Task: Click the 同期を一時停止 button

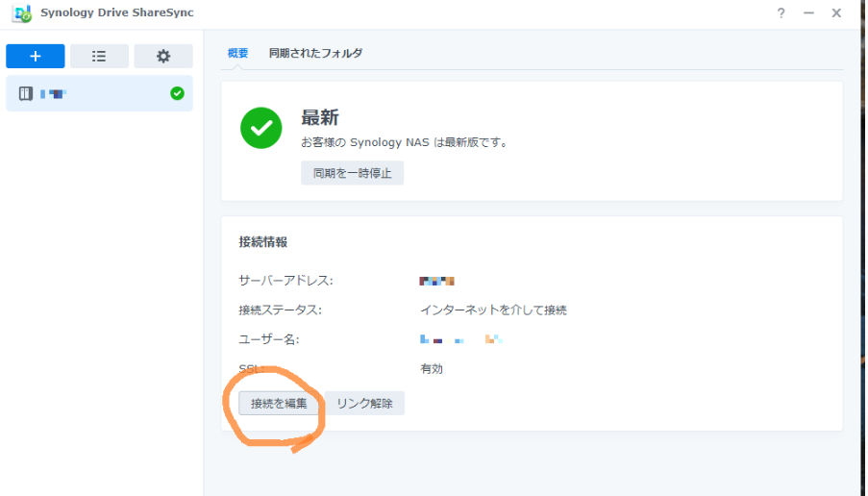Action: coord(352,173)
